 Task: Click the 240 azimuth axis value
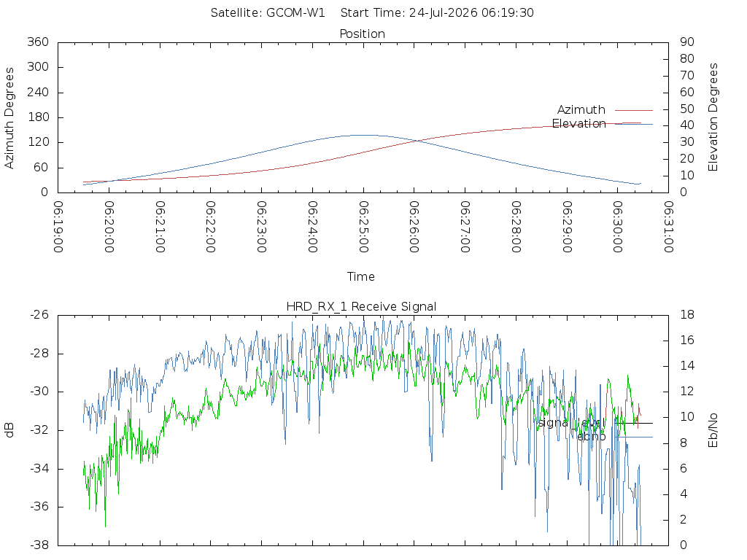click(x=38, y=92)
